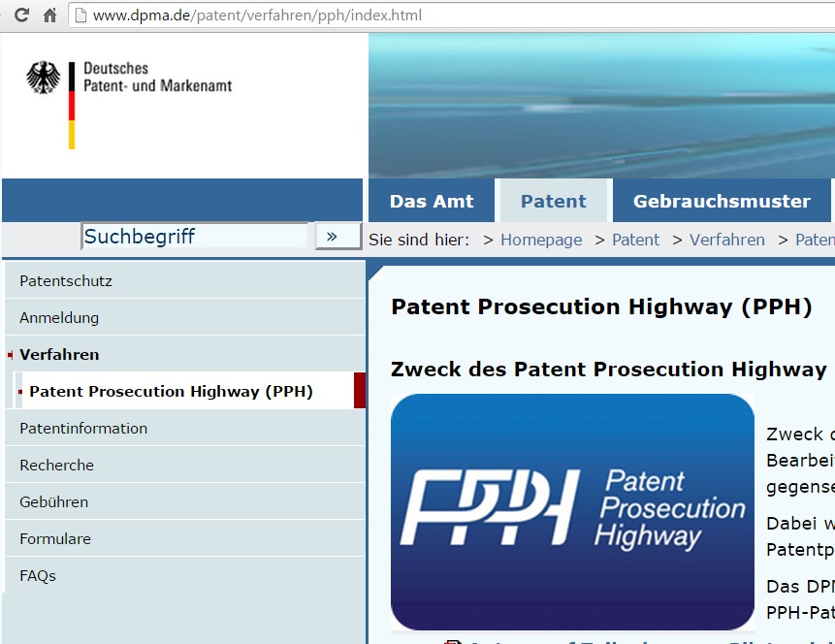Click the federal eagle logo
The width and height of the screenshot is (835, 644).
click(x=43, y=78)
